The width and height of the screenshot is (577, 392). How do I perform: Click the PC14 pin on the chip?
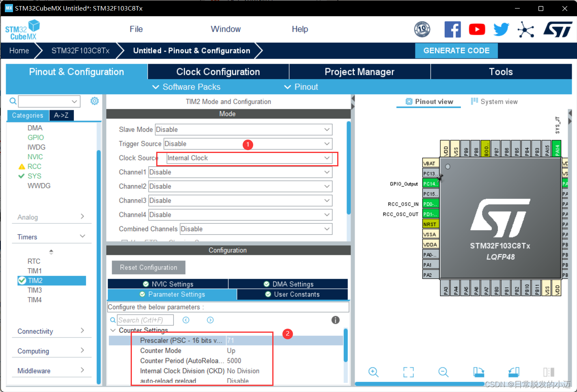pos(431,184)
